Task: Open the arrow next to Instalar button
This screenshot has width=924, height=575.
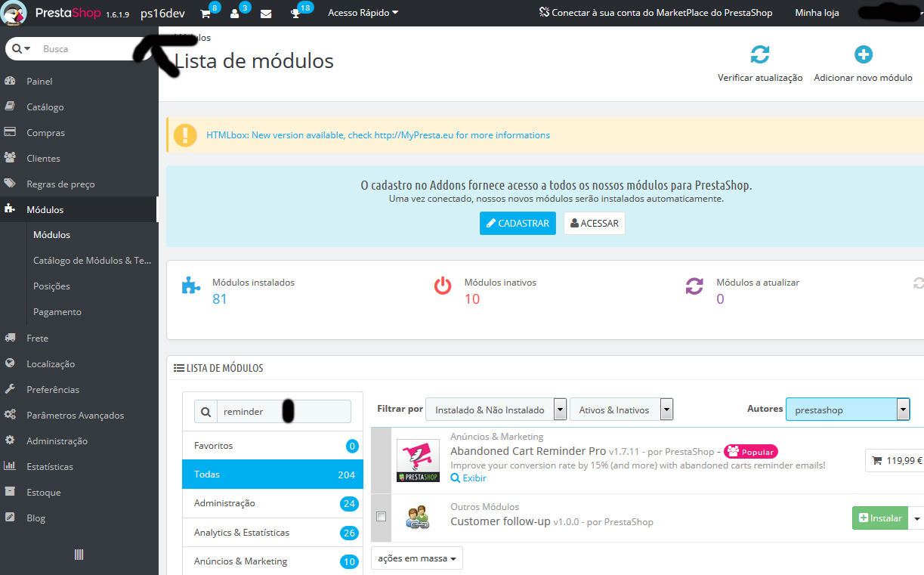Action: pos(916,518)
